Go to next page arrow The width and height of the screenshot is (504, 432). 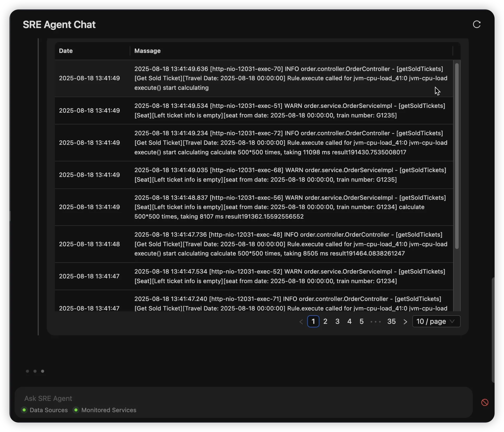click(x=405, y=322)
